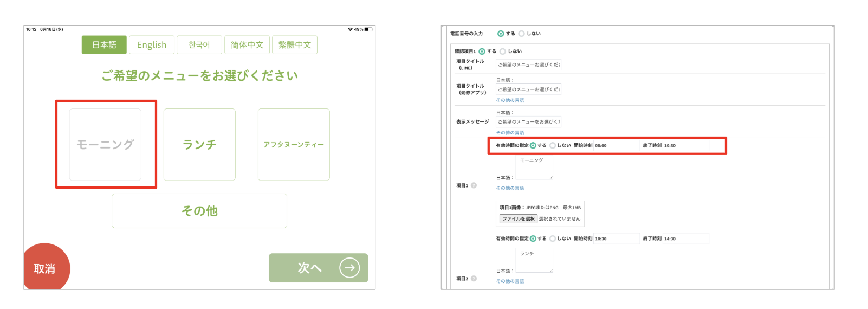
Task: Click the 項目タイトル(LINE) input field
Action: [x=529, y=65]
